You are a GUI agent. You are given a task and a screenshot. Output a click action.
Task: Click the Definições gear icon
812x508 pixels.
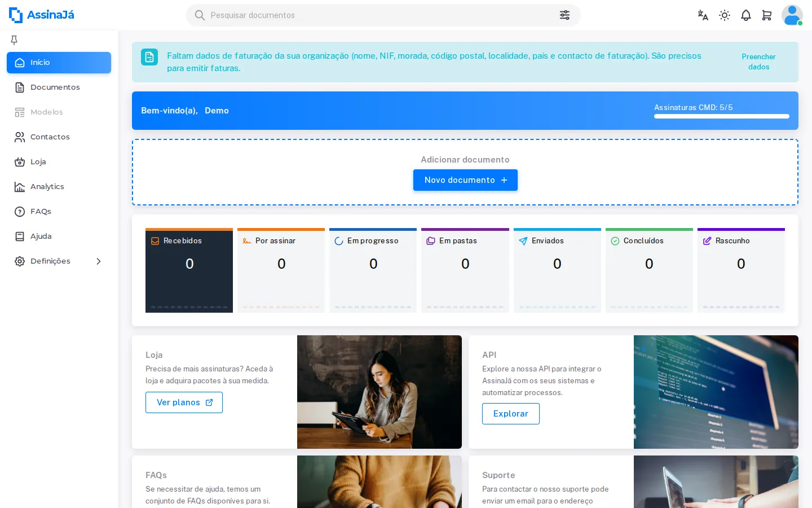pyautogui.click(x=20, y=261)
